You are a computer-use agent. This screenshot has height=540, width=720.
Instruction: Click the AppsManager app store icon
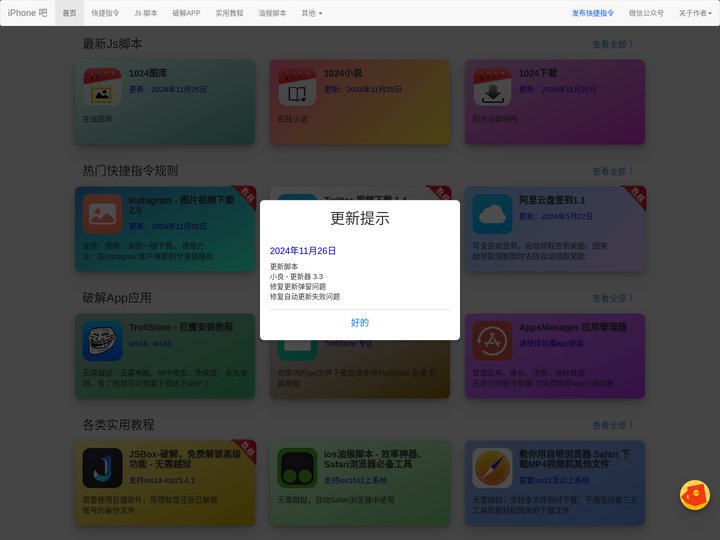(492, 341)
